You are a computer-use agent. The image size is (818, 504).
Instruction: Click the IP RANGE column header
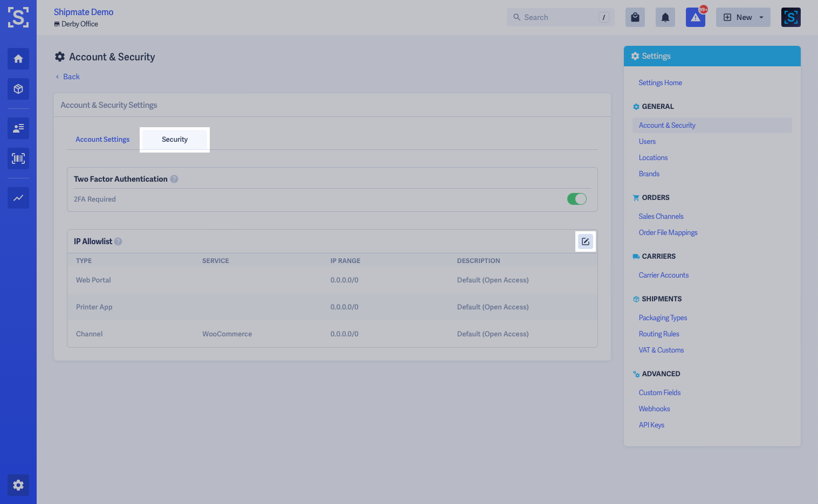[x=345, y=260]
